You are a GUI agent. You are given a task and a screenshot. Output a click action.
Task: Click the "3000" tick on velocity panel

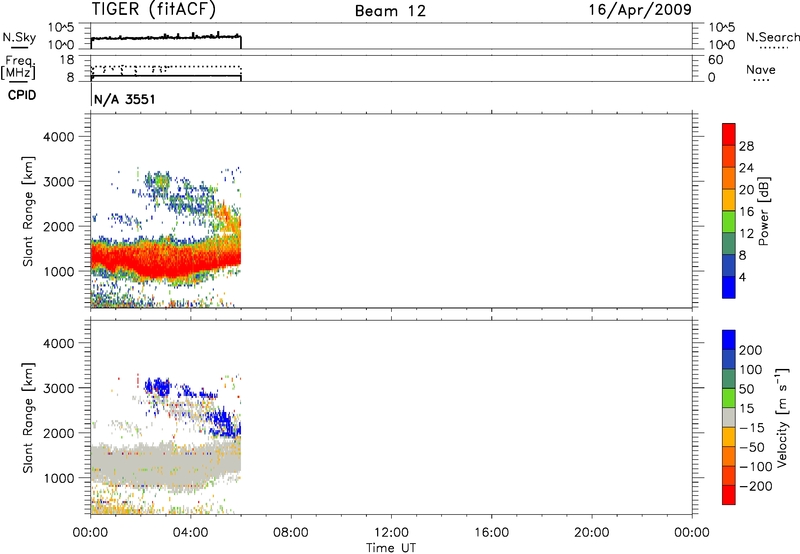(x=59, y=388)
